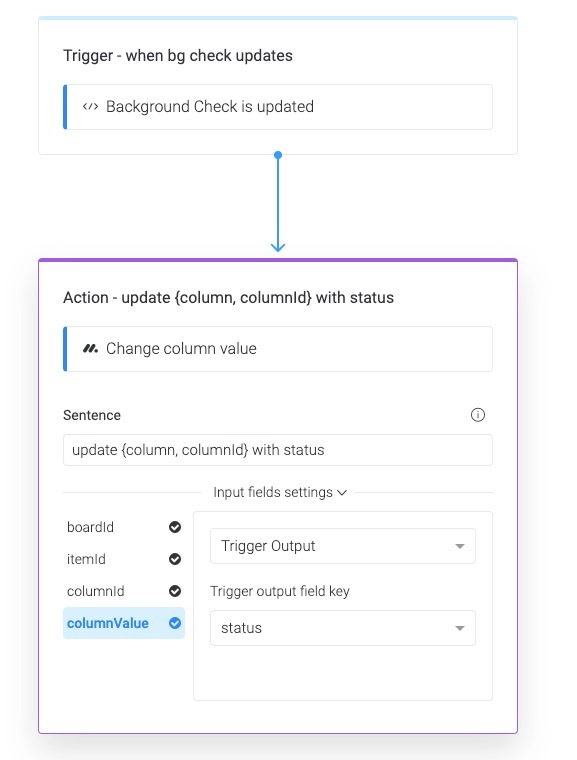This screenshot has width=577, height=760.
Task: Click the boardId checkmark icon
Action: 175,527
